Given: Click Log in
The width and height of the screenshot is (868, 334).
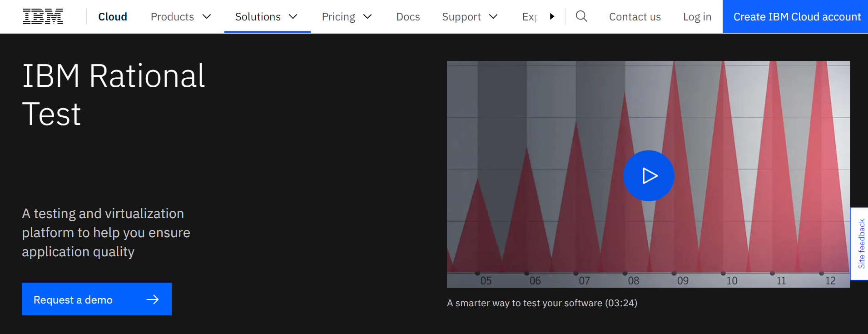Looking at the screenshot, I should [x=697, y=17].
